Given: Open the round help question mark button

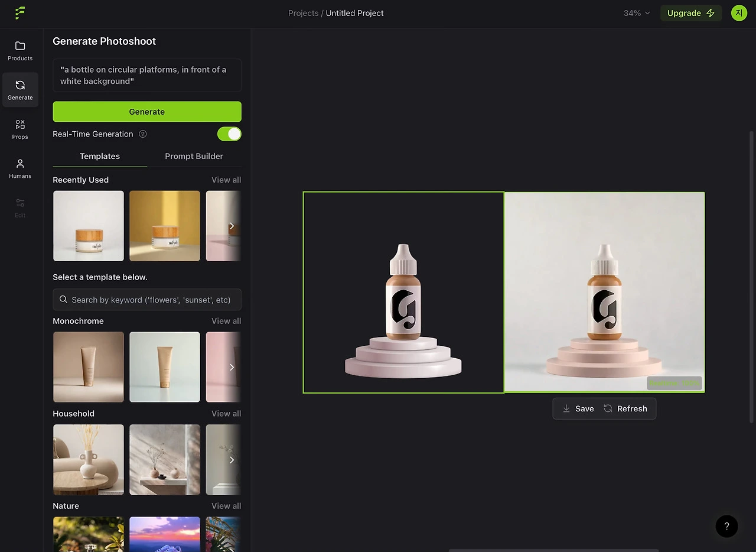Looking at the screenshot, I should click(726, 526).
